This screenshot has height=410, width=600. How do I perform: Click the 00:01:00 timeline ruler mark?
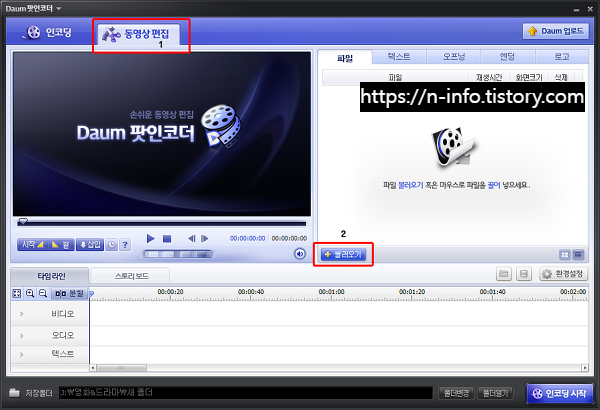click(x=331, y=292)
